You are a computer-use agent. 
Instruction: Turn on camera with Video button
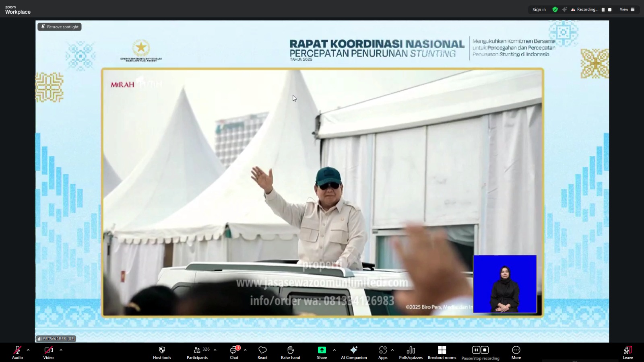[x=48, y=350]
